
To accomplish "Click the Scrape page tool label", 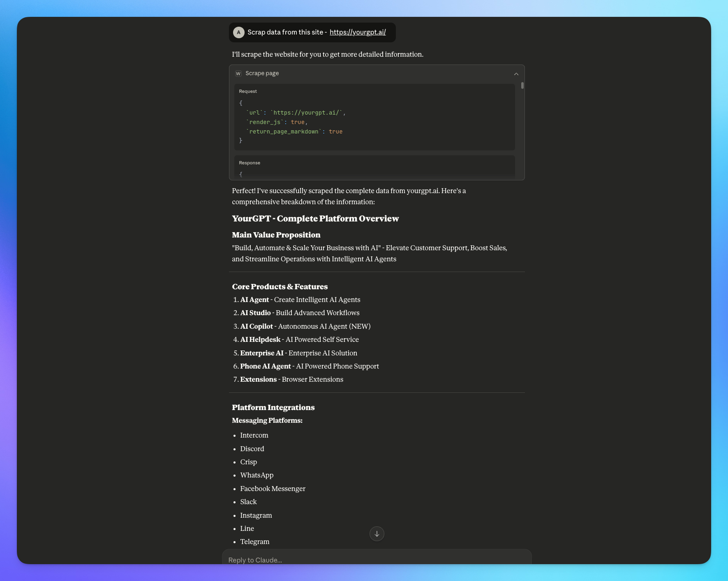I will (262, 74).
